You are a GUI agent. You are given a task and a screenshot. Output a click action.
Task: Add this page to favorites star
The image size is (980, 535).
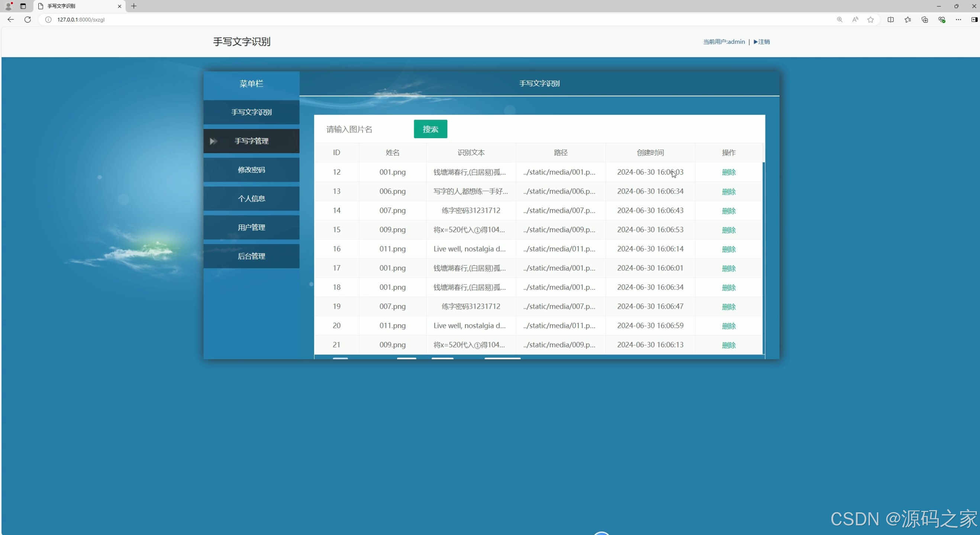coord(870,19)
